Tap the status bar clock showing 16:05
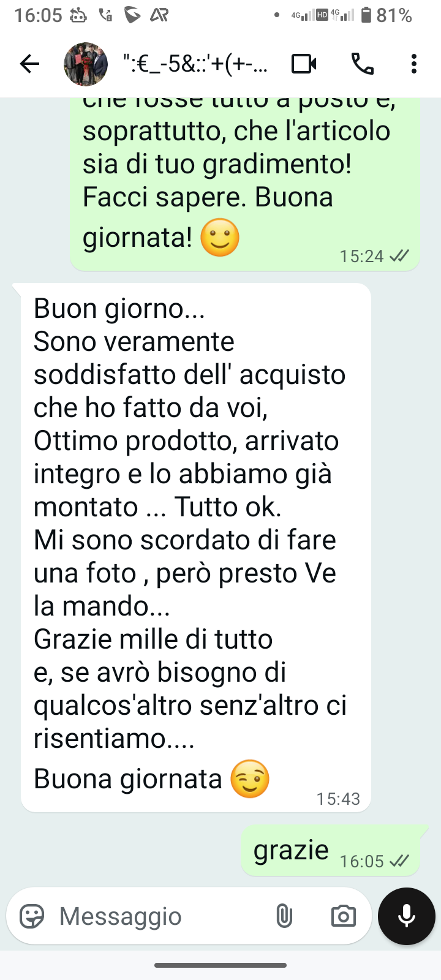Viewport: 441px width, 980px height. coord(38,15)
